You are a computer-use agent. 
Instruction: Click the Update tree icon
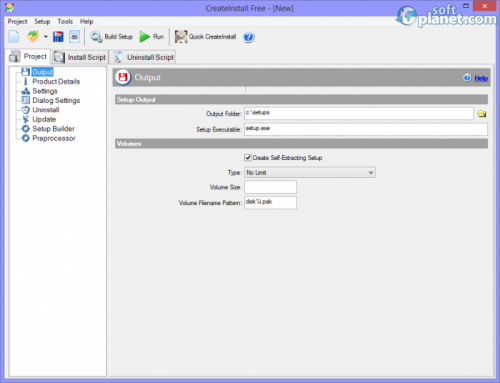tap(25, 119)
